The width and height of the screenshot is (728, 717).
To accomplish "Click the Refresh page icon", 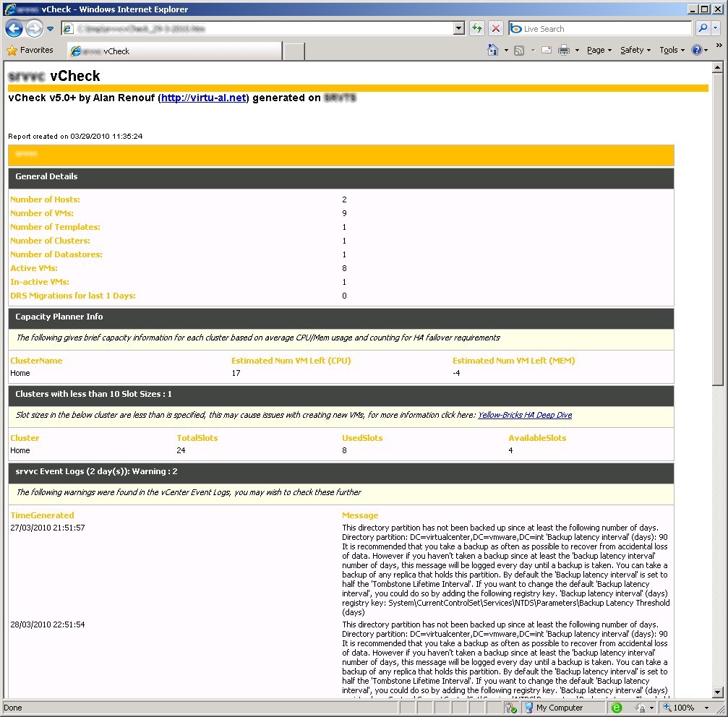I will (477, 29).
